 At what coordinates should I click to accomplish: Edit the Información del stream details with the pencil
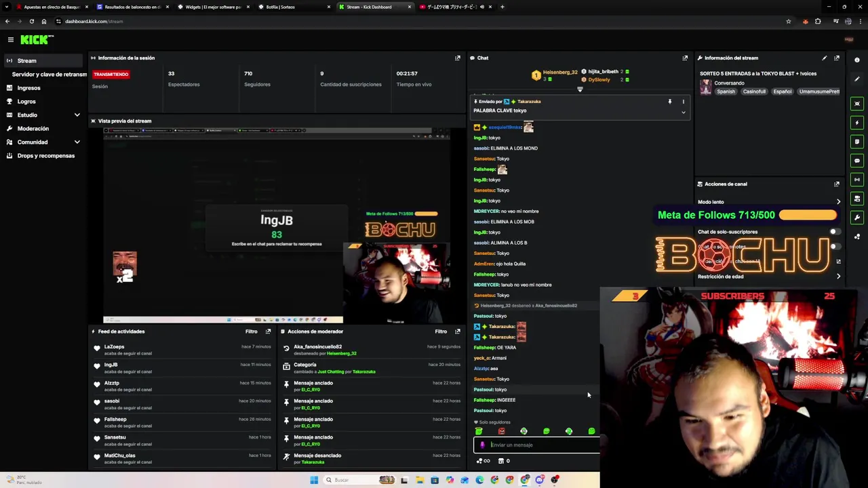point(825,58)
